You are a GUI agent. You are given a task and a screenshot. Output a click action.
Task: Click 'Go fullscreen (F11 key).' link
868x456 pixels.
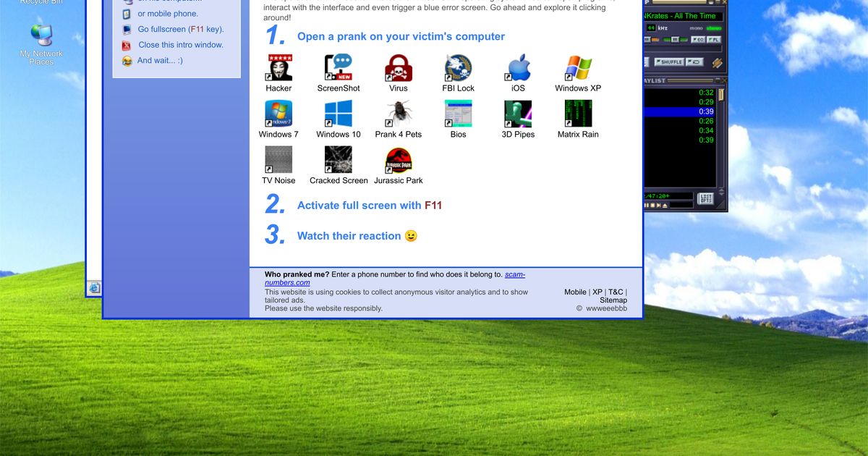pyautogui.click(x=181, y=30)
